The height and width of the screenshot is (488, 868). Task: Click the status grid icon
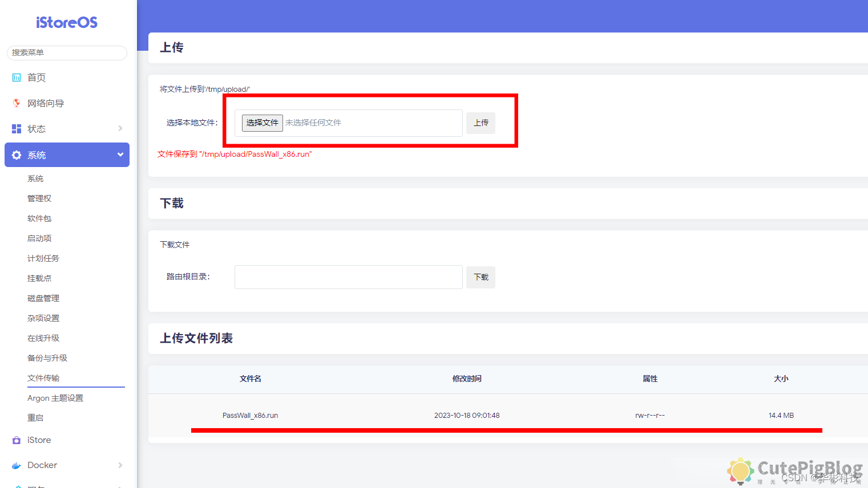click(x=17, y=129)
